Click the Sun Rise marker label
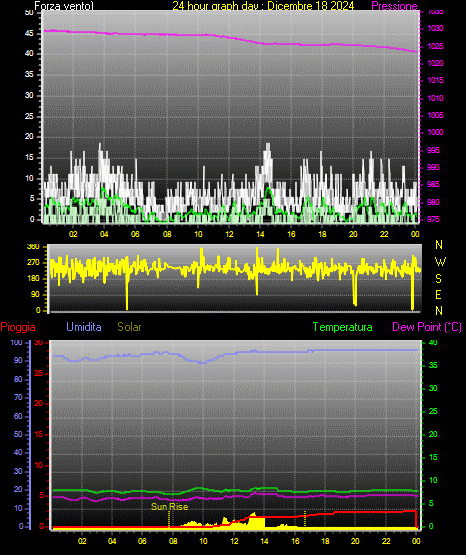466x555 pixels. click(x=169, y=507)
